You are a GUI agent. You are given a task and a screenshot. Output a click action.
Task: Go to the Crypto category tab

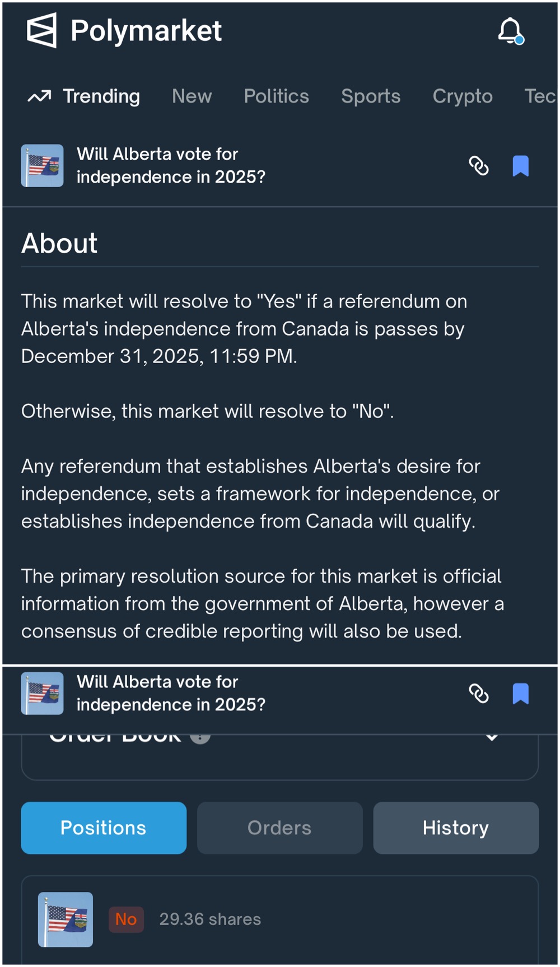point(463,96)
